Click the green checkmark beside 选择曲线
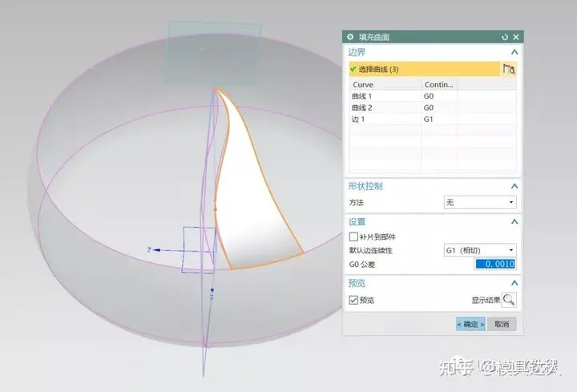Image resolution: width=577 pixels, height=392 pixels. pyautogui.click(x=353, y=69)
